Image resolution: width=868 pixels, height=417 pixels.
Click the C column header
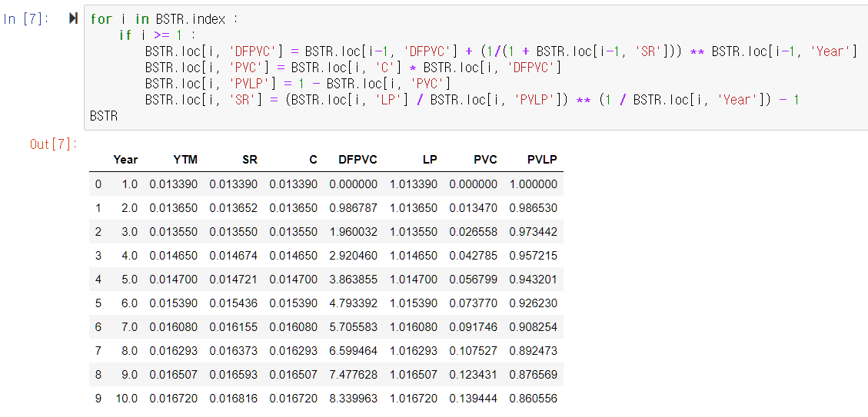(x=314, y=160)
